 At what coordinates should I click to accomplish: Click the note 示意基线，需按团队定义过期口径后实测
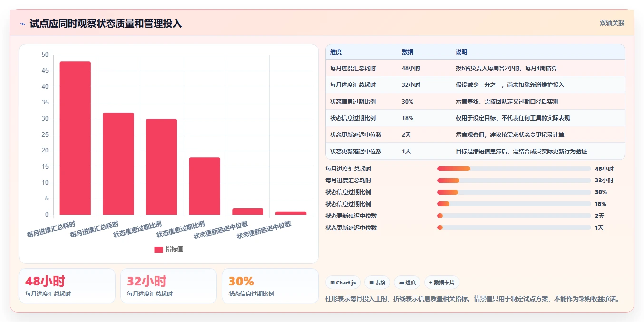tap(507, 102)
